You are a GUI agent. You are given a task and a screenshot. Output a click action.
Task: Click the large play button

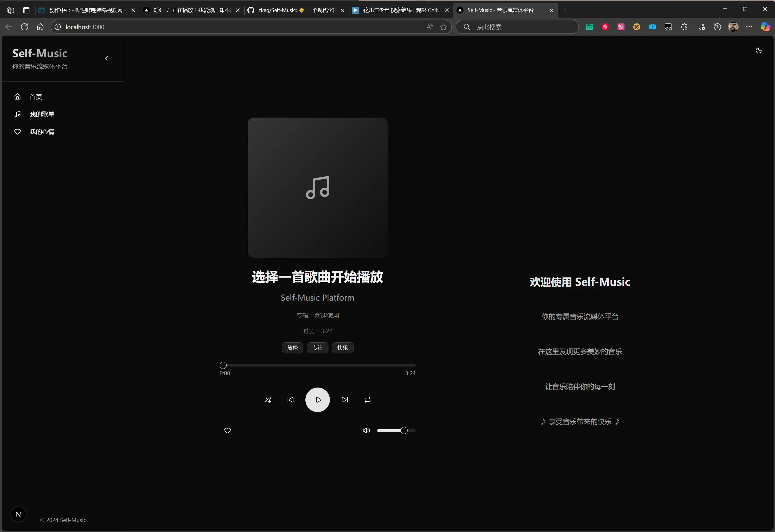317,400
